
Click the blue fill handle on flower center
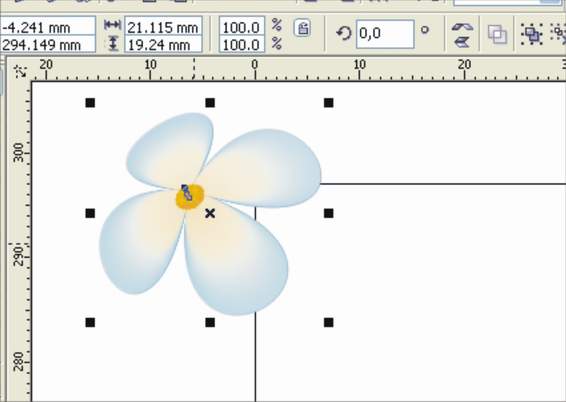pyautogui.click(x=187, y=192)
